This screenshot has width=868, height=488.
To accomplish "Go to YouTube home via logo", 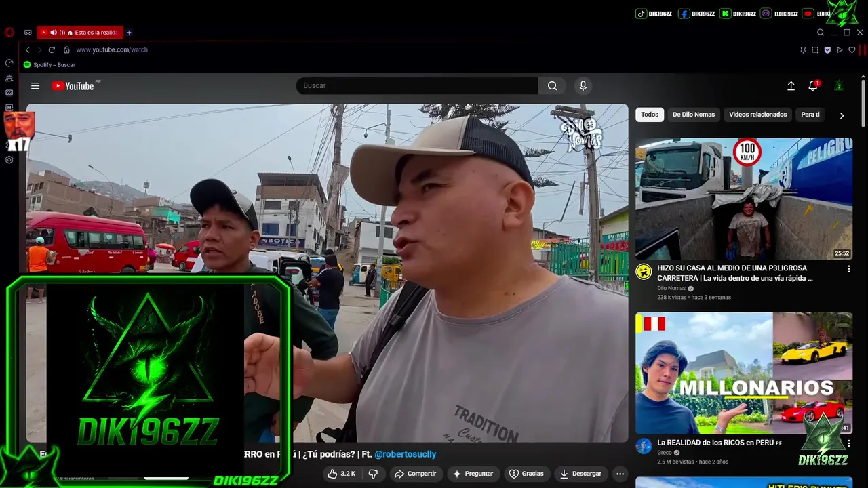I will (x=73, y=86).
